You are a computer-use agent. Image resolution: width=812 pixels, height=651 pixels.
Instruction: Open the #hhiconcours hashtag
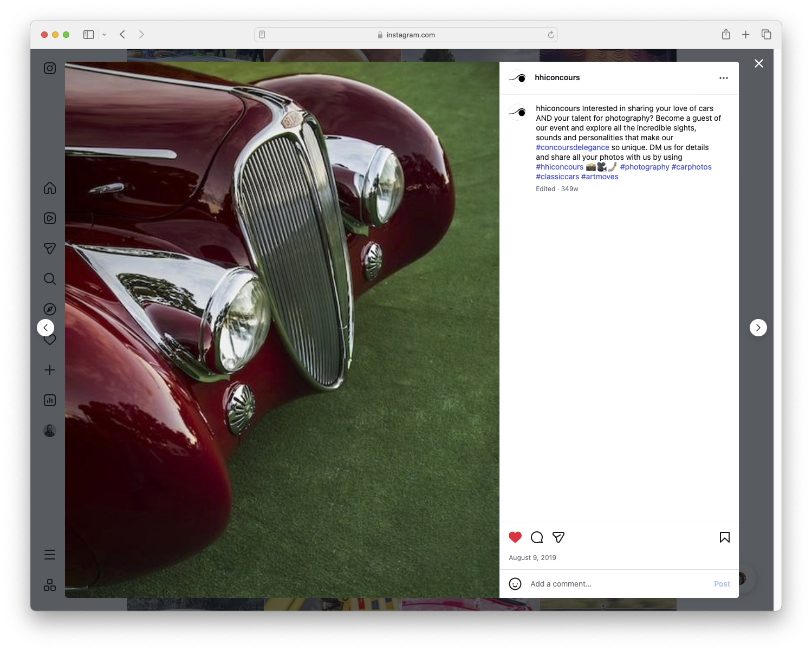560,167
